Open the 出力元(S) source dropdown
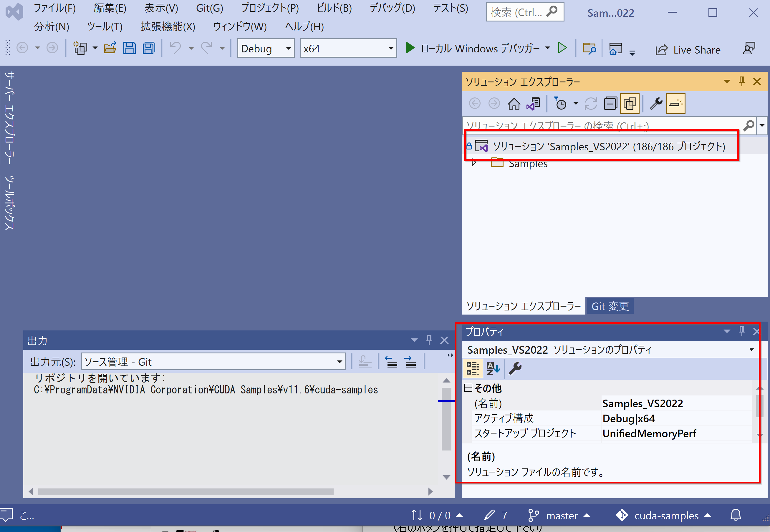This screenshot has height=532, width=770. 213,362
